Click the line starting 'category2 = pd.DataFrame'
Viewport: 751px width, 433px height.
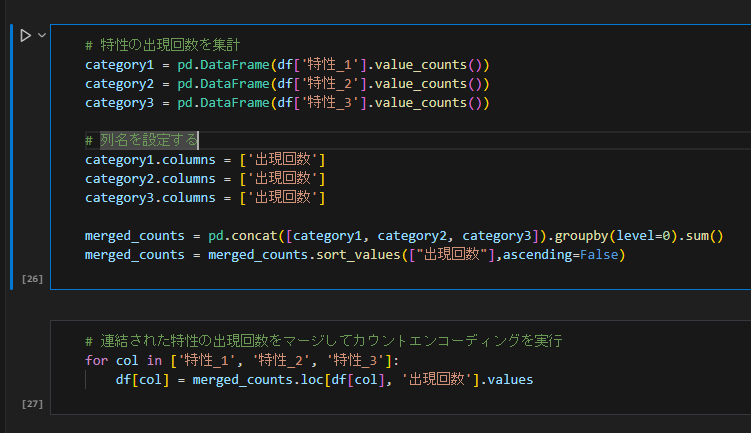pyautogui.click(x=287, y=84)
